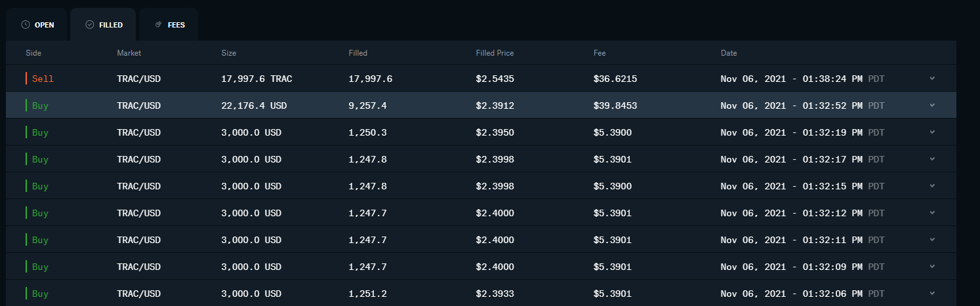Click the $39.8453 fee value
980x306 pixels.
coord(615,105)
